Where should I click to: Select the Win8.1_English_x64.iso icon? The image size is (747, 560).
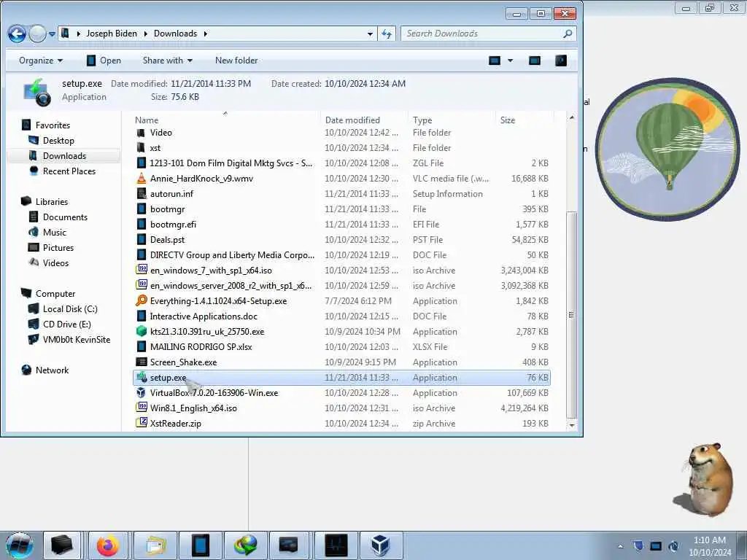(142, 408)
